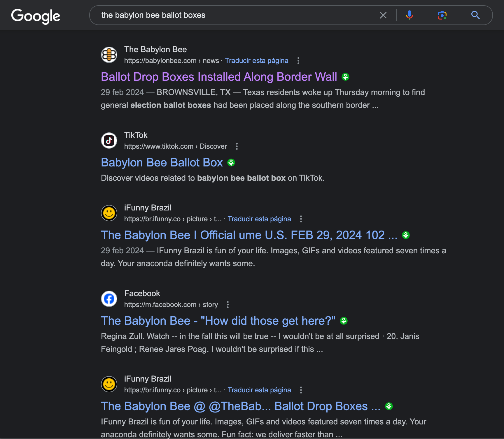Translate the babylonbee.com result page
The image size is (504, 439).
pos(256,61)
